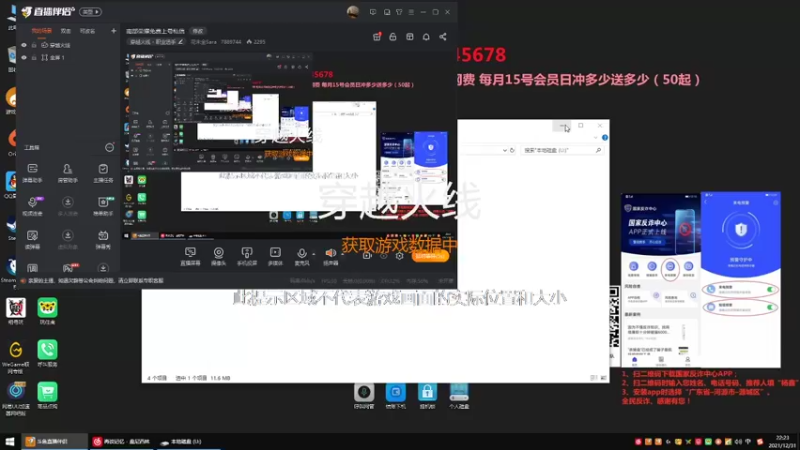Viewport: 800px width, 450px height.
Task: Switch to the streaming app taskbar button
Action: tap(54, 441)
